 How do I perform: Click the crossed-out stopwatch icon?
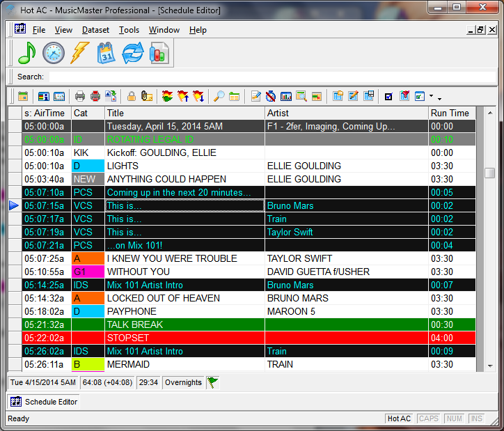(x=271, y=96)
